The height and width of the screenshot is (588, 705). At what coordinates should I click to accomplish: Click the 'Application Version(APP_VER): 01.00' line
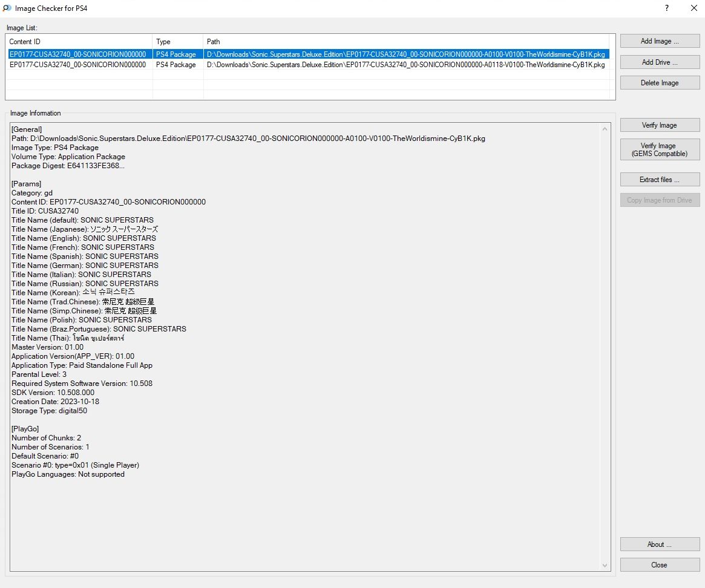tap(73, 356)
